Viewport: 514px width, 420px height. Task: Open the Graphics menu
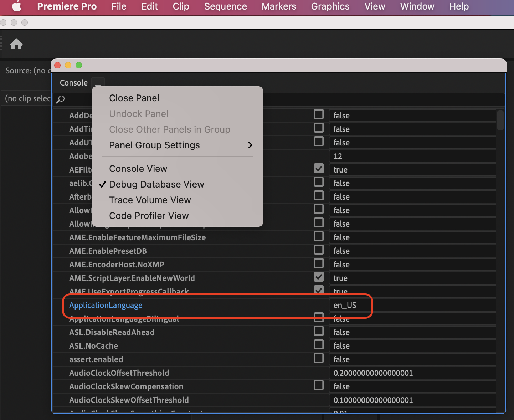pyautogui.click(x=330, y=6)
